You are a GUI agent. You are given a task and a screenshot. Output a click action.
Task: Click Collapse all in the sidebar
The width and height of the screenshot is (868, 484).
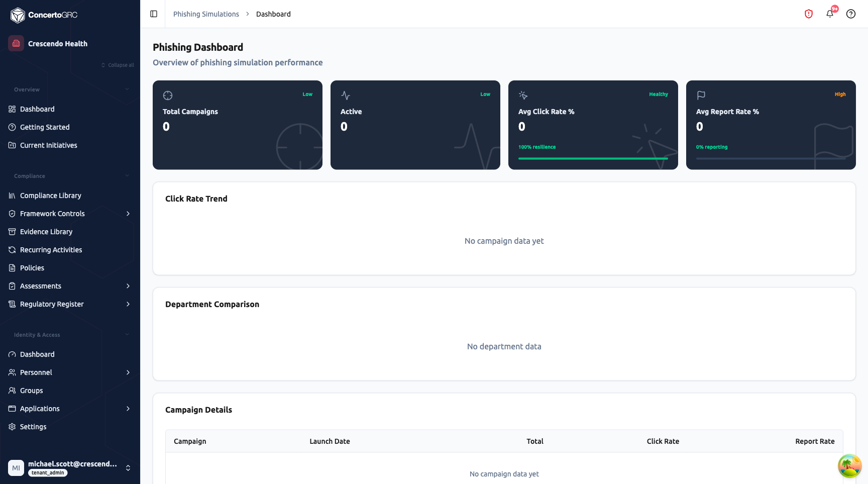tap(118, 65)
